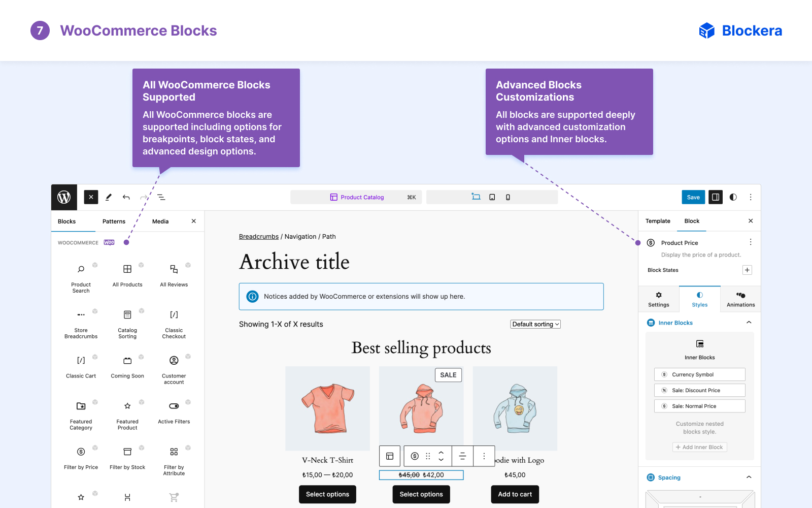
Task: Click the Breadcrumbs link
Action: coord(259,237)
